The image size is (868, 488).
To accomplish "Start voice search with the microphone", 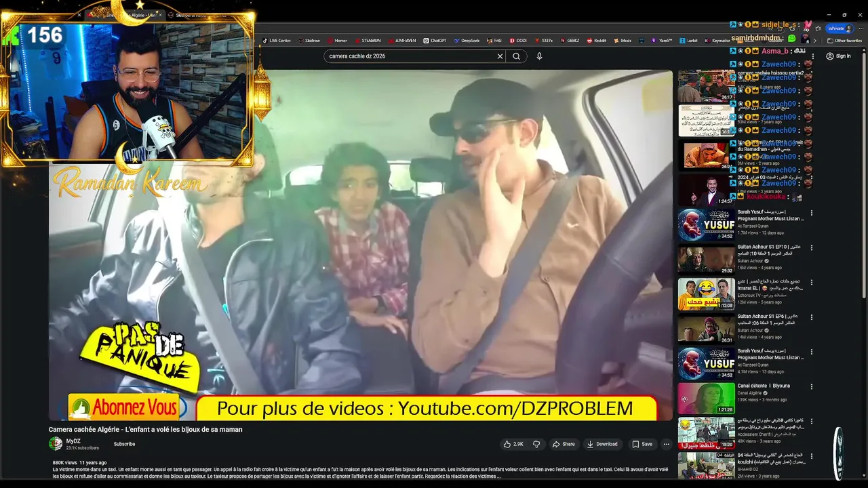I will 539,56.
